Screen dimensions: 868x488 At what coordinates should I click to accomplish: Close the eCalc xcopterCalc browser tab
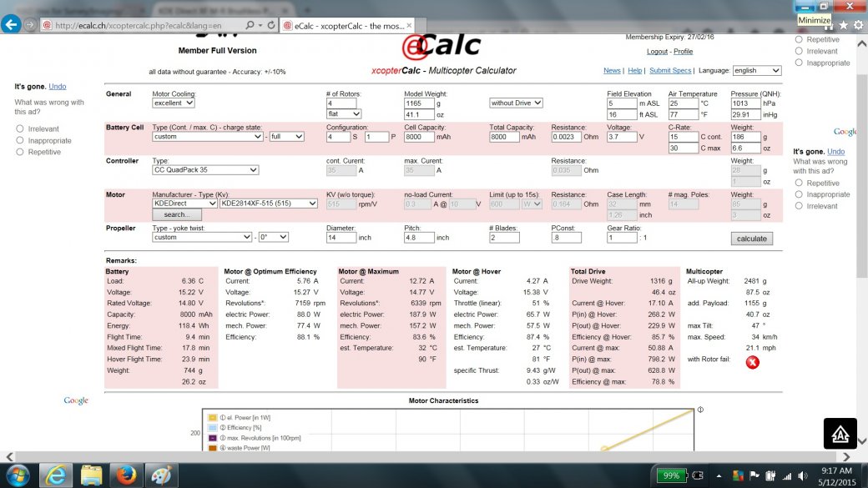point(409,26)
